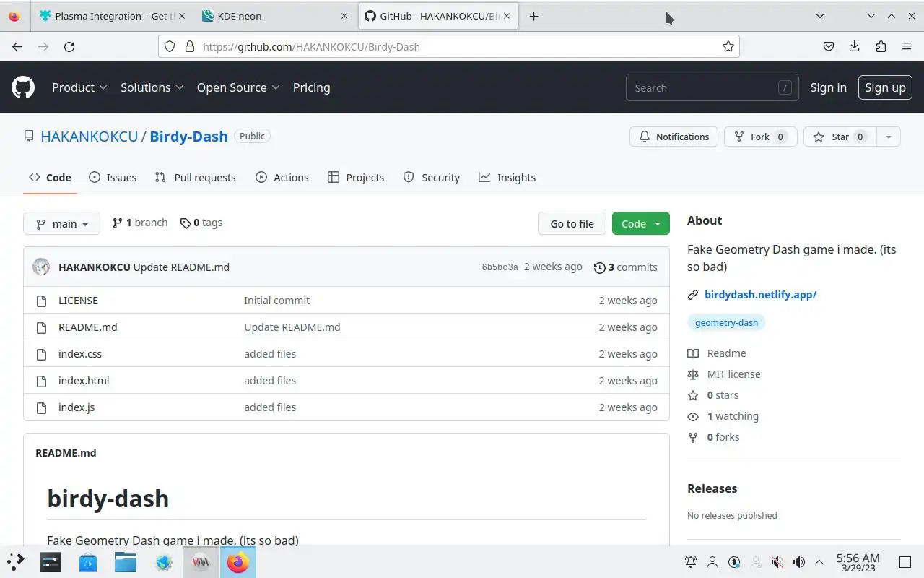Screen dimensions: 924x578
Task: Open the birdydash.netlify.app link
Action: pyautogui.click(x=760, y=295)
